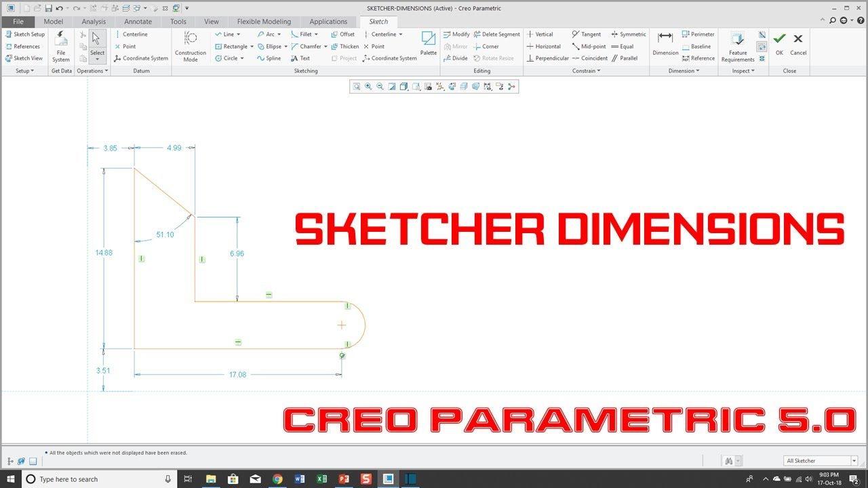
Task: Open the sketch Palette
Action: click(x=429, y=43)
